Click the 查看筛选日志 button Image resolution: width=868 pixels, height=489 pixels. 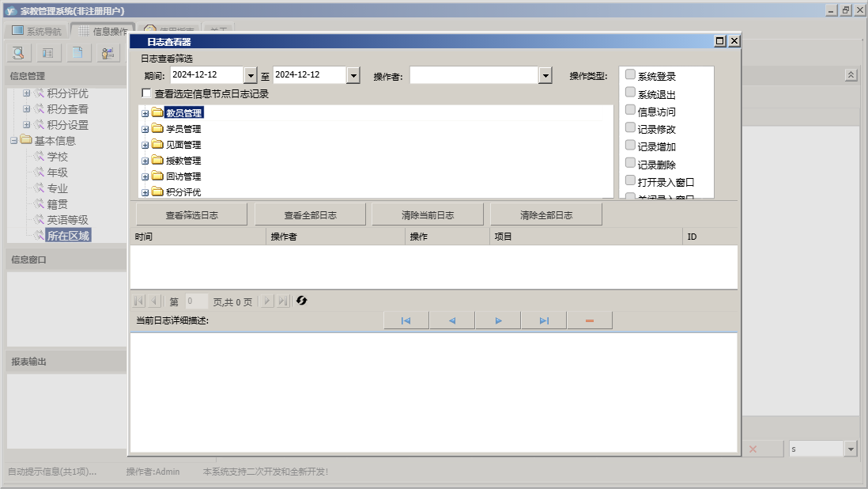click(191, 215)
